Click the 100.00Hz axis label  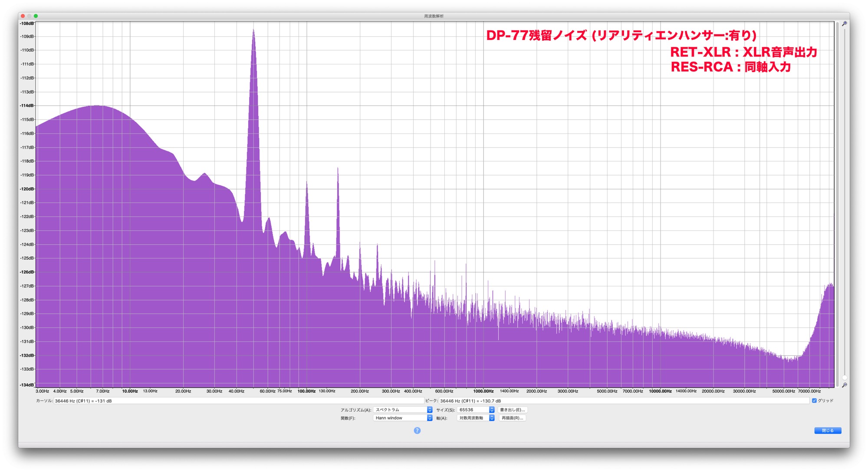[x=306, y=391]
